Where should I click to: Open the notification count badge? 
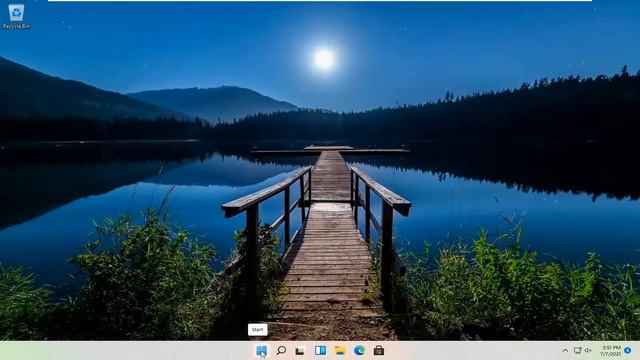(628, 350)
